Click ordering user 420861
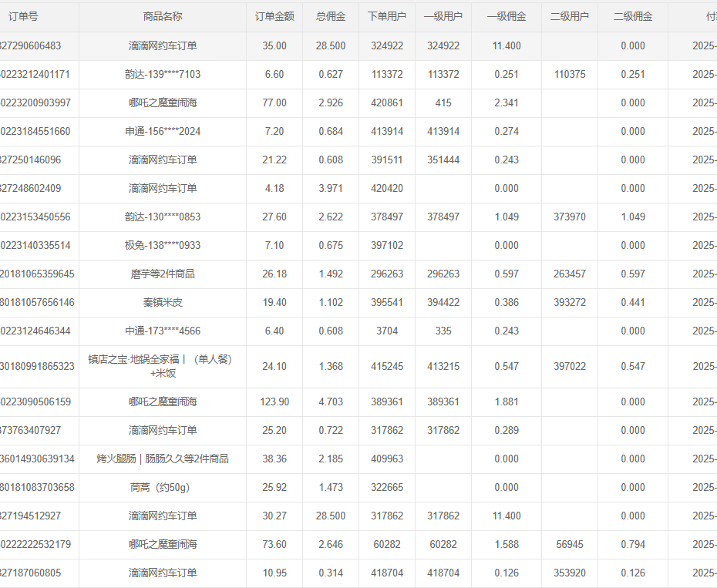717x588 pixels. point(387,102)
